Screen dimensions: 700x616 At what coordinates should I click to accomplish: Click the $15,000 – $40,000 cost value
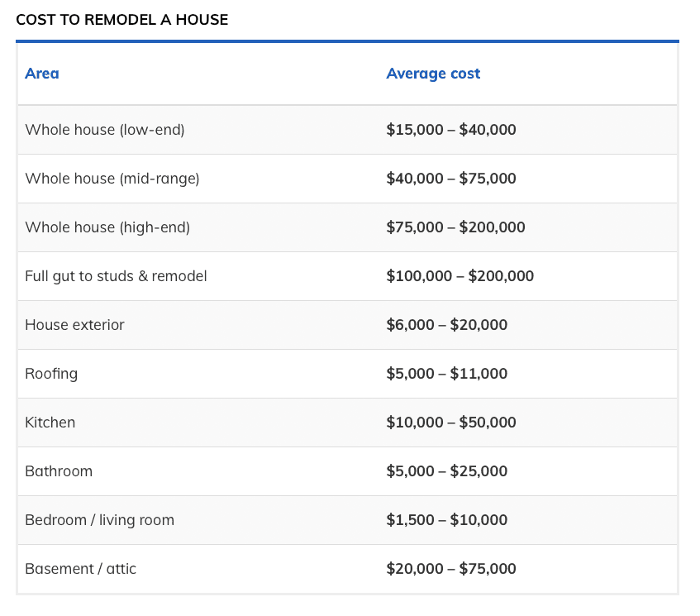coord(450,130)
